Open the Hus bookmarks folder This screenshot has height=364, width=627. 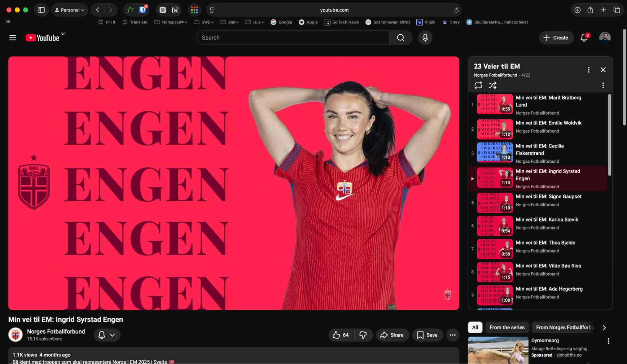(255, 22)
